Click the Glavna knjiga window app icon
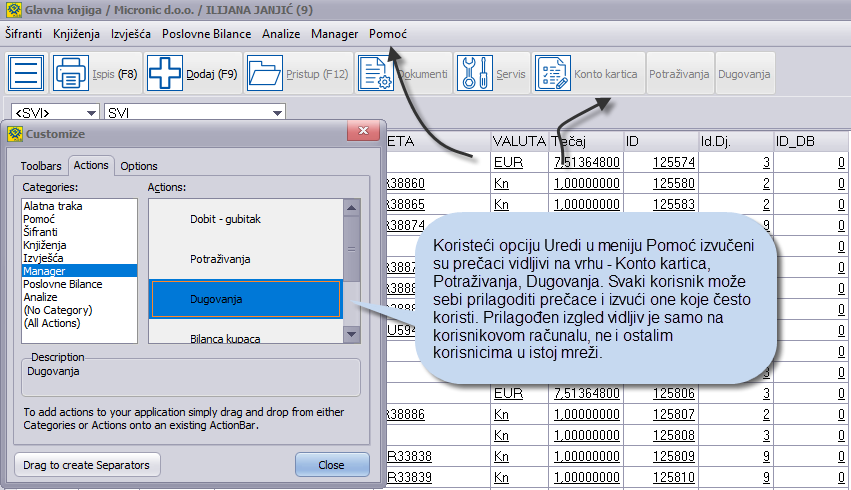The image size is (851, 490). click(x=14, y=10)
